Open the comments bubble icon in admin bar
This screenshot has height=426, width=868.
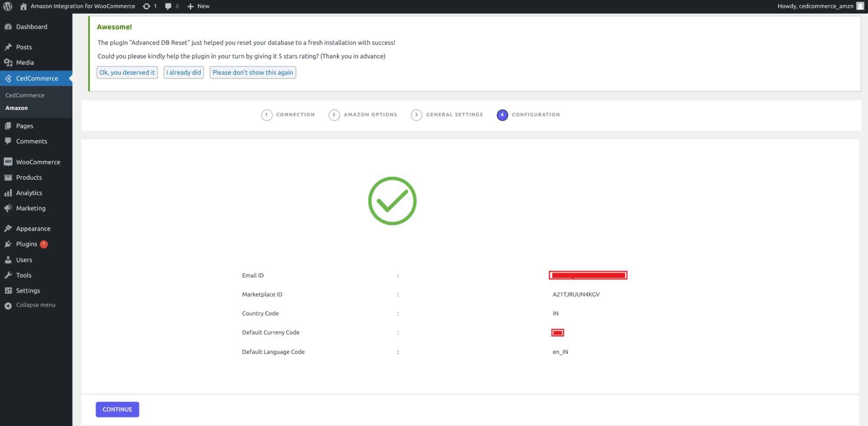[168, 6]
